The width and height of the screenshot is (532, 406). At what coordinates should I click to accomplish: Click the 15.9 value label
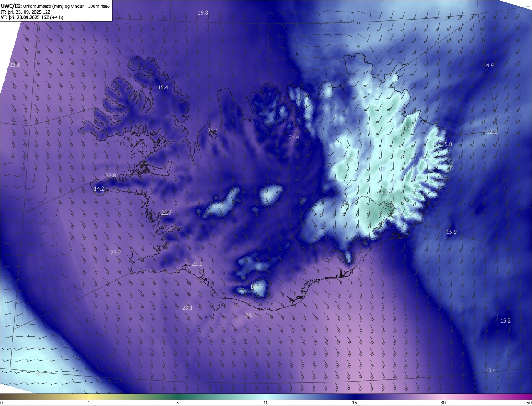click(451, 232)
